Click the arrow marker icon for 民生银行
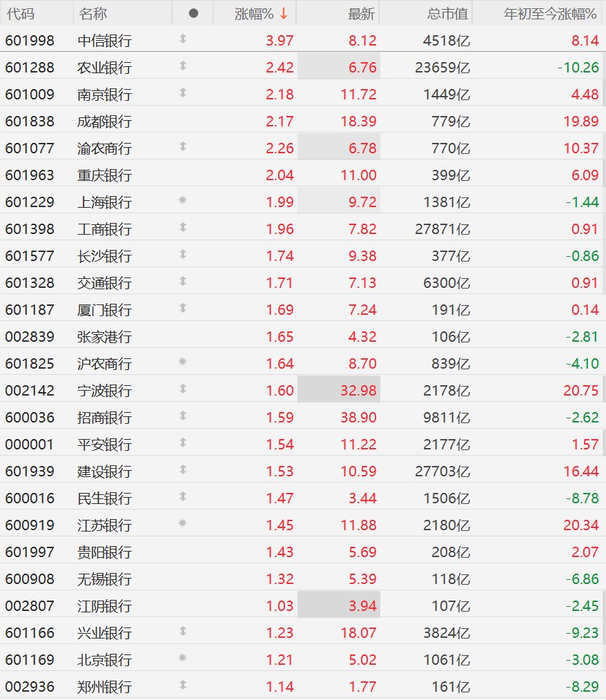Screen dimensions: 606x700 (x=183, y=496)
